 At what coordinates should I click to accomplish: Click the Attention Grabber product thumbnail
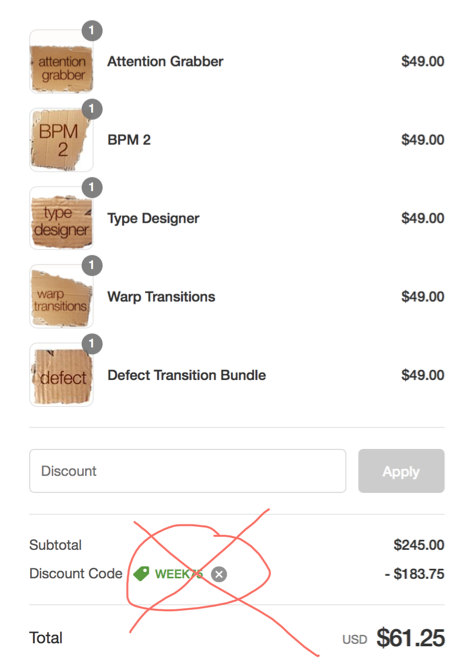point(61,61)
